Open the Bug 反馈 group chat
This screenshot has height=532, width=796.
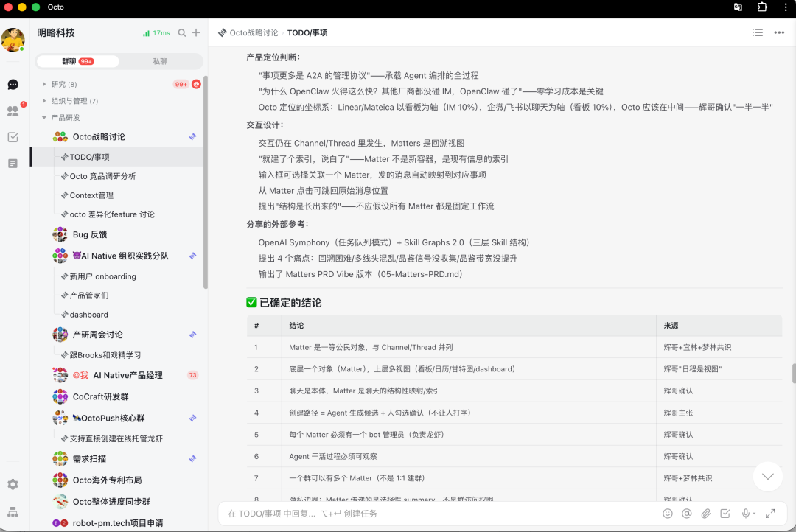117,234
